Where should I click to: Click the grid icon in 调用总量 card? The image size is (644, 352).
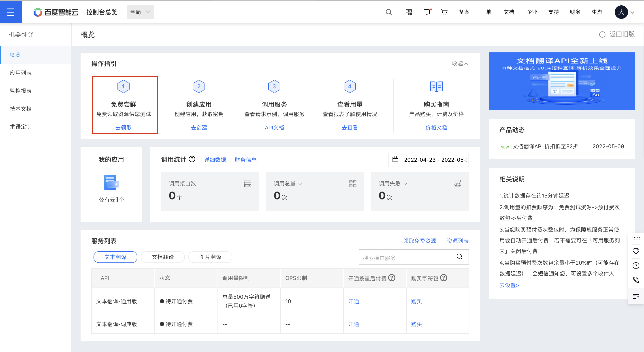[x=353, y=184]
